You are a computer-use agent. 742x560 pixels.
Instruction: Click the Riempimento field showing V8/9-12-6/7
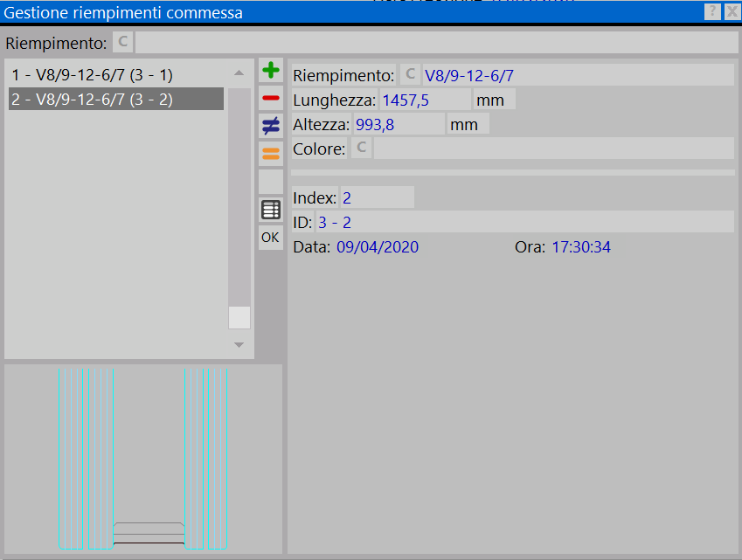tap(578, 75)
